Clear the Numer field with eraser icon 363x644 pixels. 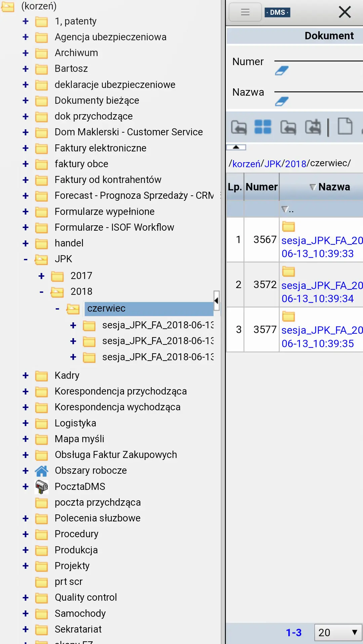tap(282, 71)
